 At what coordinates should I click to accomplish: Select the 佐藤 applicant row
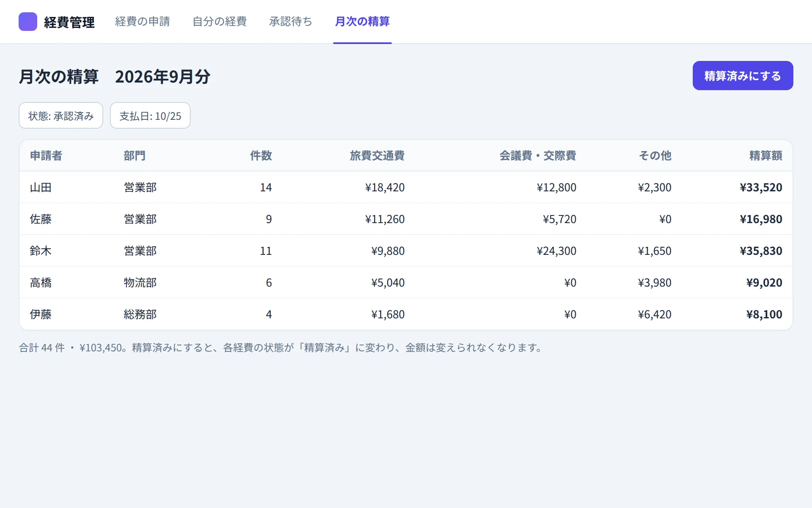pos(406,219)
